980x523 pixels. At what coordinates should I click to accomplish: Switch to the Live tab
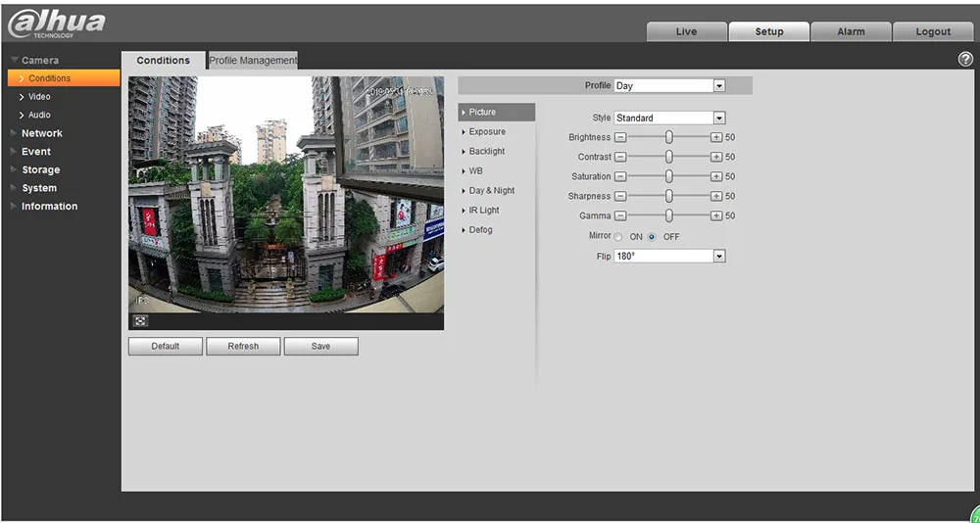click(x=686, y=31)
